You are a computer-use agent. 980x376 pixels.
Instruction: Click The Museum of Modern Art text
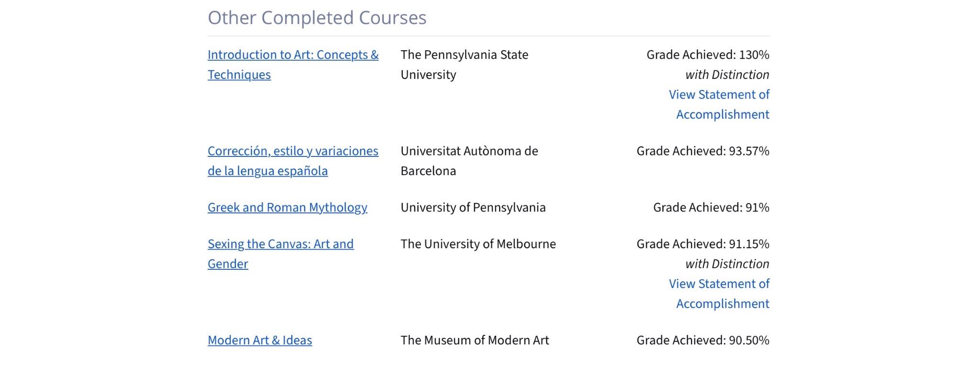pyautogui.click(x=475, y=340)
